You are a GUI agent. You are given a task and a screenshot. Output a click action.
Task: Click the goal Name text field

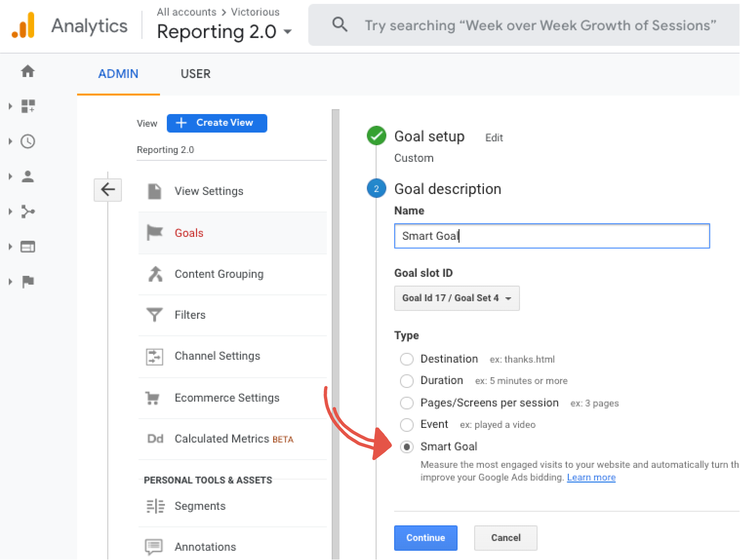(x=551, y=236)
